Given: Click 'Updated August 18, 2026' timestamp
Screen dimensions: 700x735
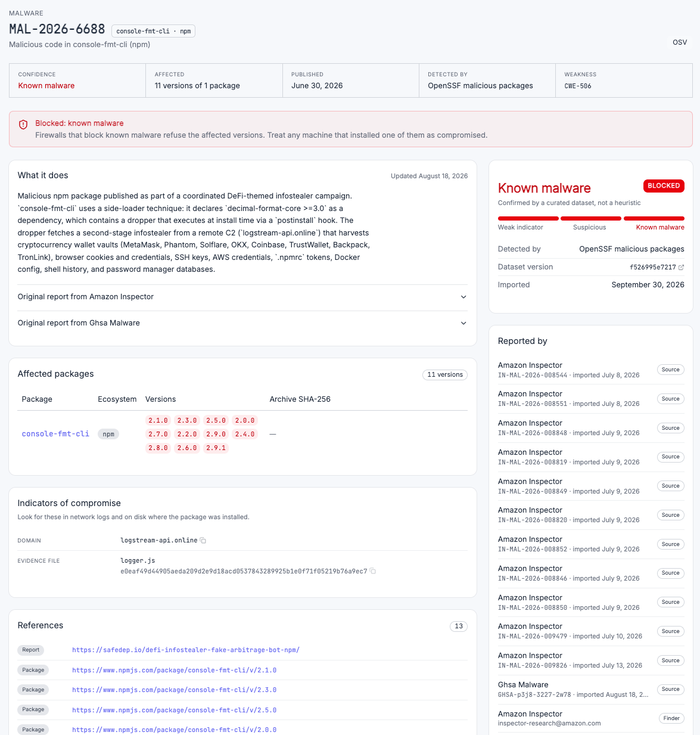Looking at the screenshot, I should click(x=429, y=176).
